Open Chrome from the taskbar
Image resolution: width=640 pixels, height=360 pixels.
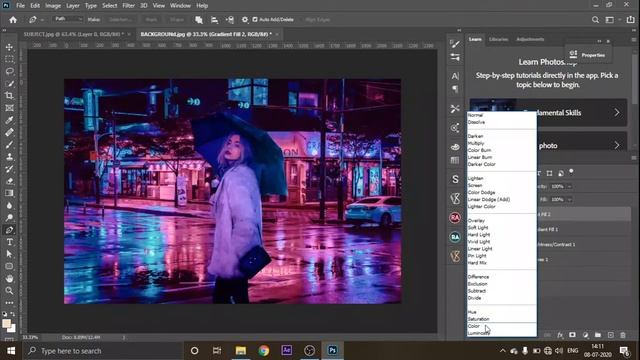point(264,351)
